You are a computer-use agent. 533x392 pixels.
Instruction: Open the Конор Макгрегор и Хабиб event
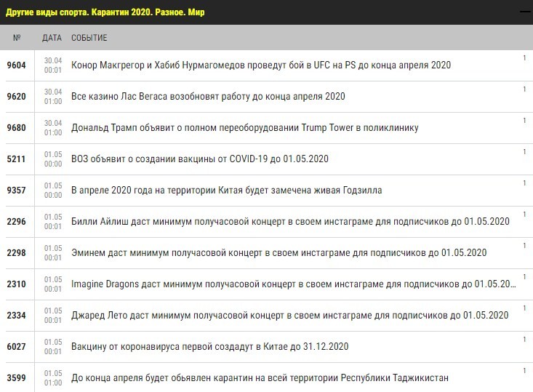tap(260, 65)
